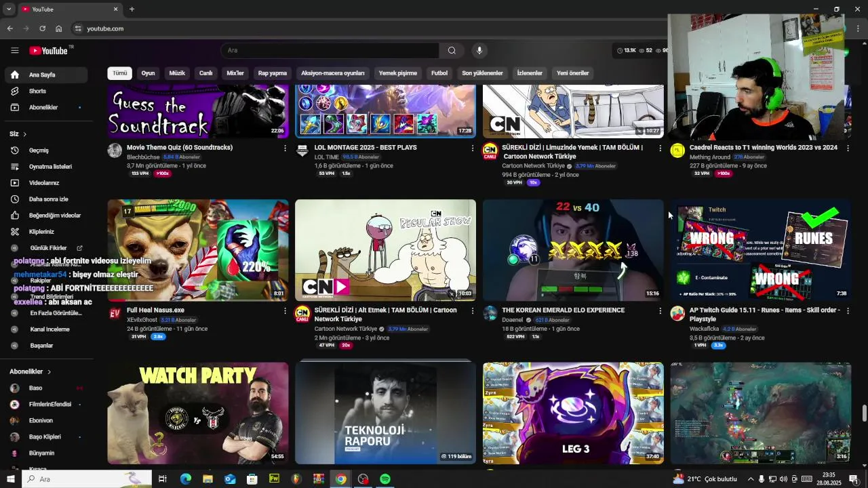Open more options for Caedrel Reacts video
The image size is (868, 488).
pyautogui.click(x=848, y=148)
